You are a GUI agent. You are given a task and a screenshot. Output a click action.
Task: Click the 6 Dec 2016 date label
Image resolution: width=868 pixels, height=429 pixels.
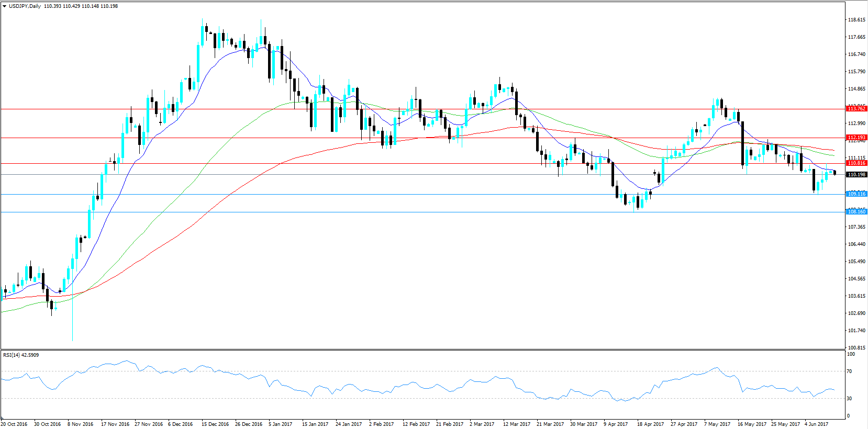(x=181, y=424)
